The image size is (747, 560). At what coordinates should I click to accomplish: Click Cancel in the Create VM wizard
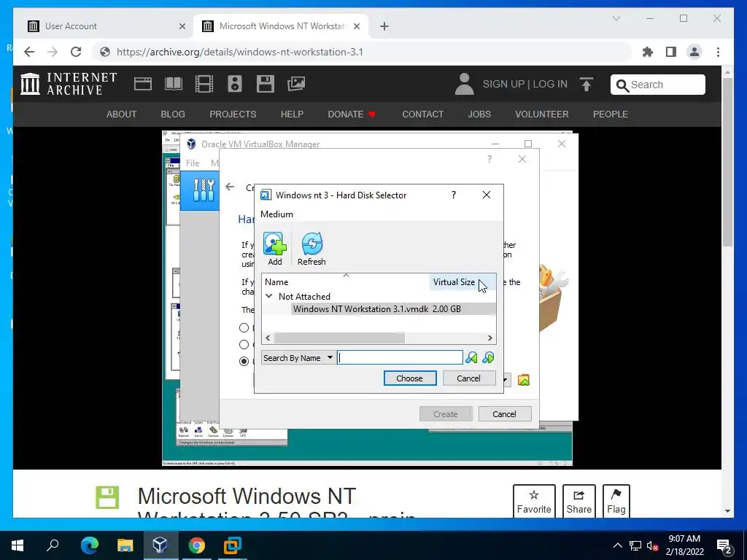pyautogui.click(x=505, y=414)
